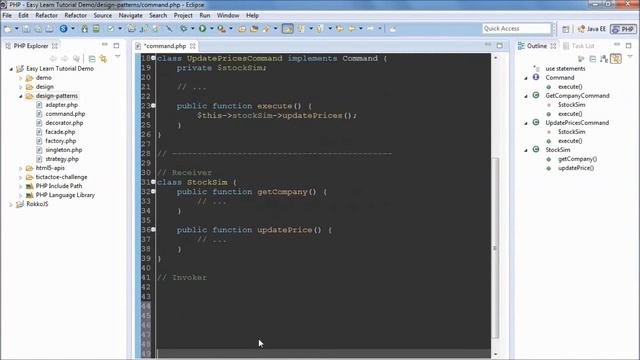Open the Source menu

tap(102, 16)
